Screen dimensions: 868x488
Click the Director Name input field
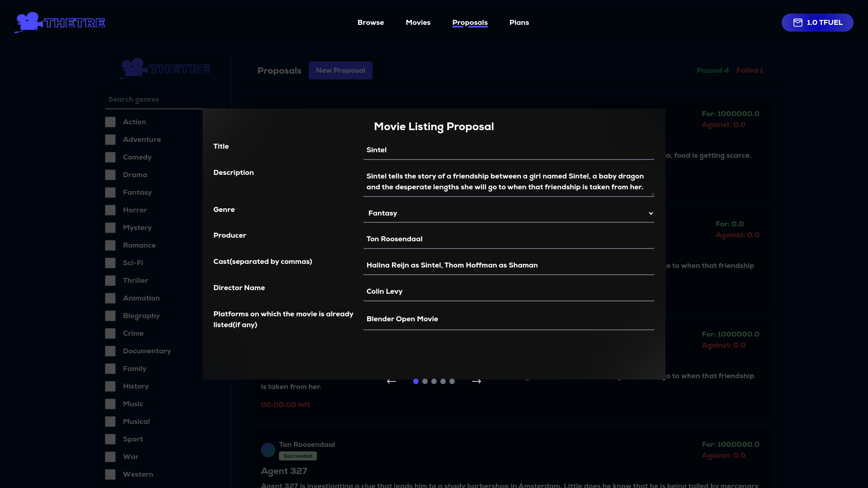tap(508, 291)
